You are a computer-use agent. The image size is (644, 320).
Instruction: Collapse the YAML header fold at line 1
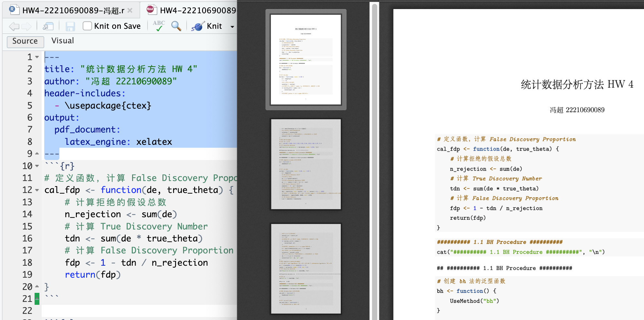click(37, 57)
